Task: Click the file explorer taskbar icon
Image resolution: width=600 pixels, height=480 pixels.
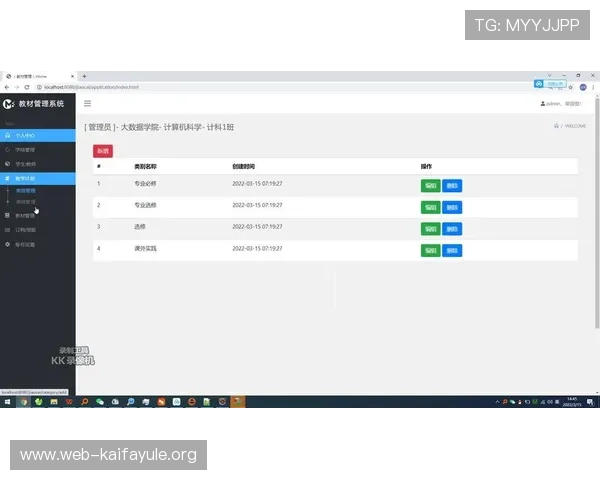Action: point(54,402)
